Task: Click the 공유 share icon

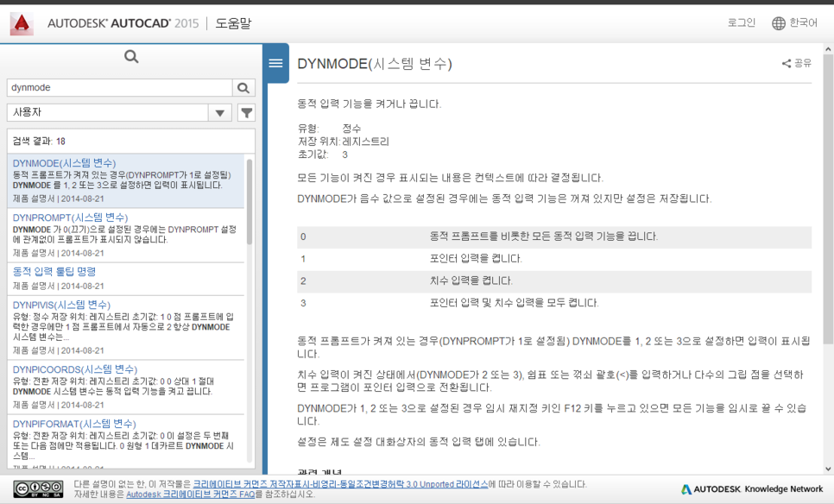Action: pos(787,64)
